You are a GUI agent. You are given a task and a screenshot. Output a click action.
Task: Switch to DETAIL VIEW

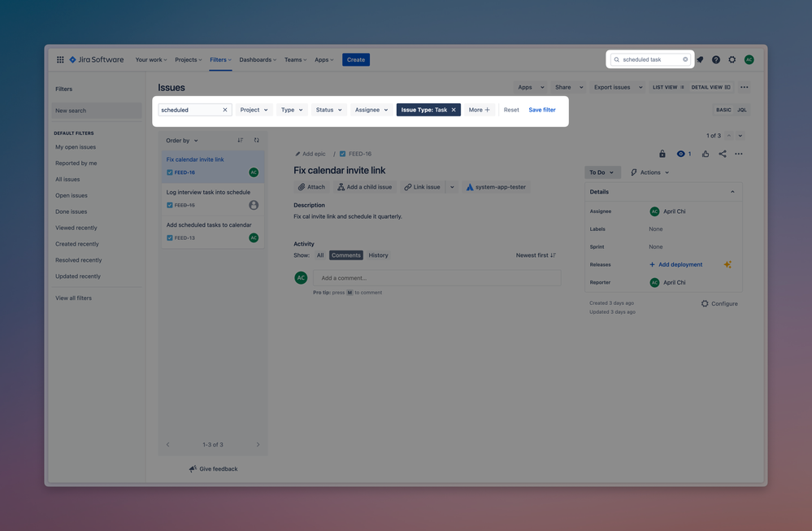[710, 87]
